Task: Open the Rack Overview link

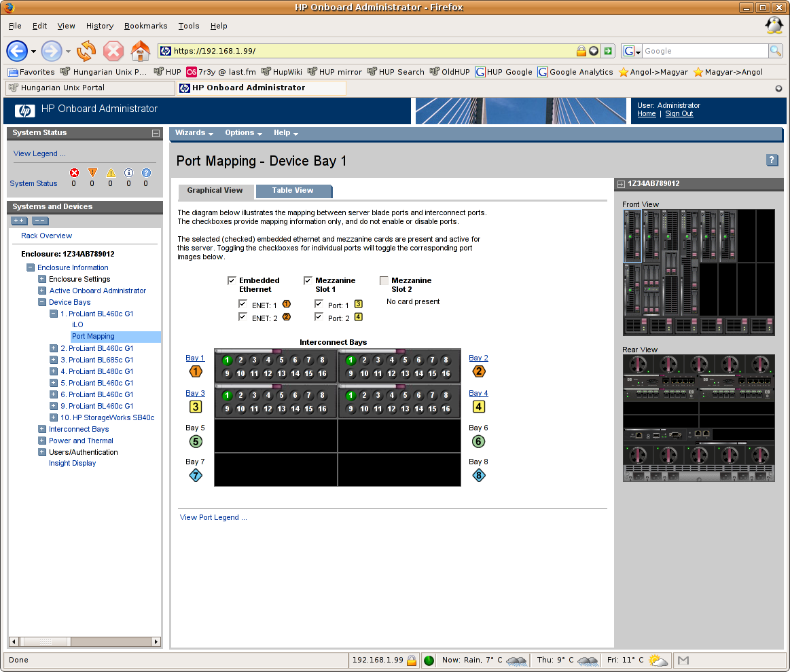Action: [x=46, y=236]
